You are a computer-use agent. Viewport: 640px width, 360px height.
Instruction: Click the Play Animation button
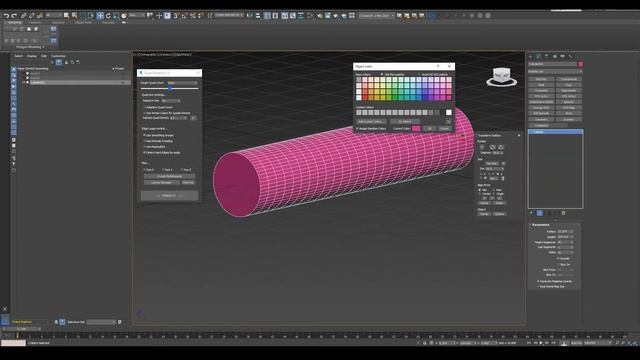541,343
